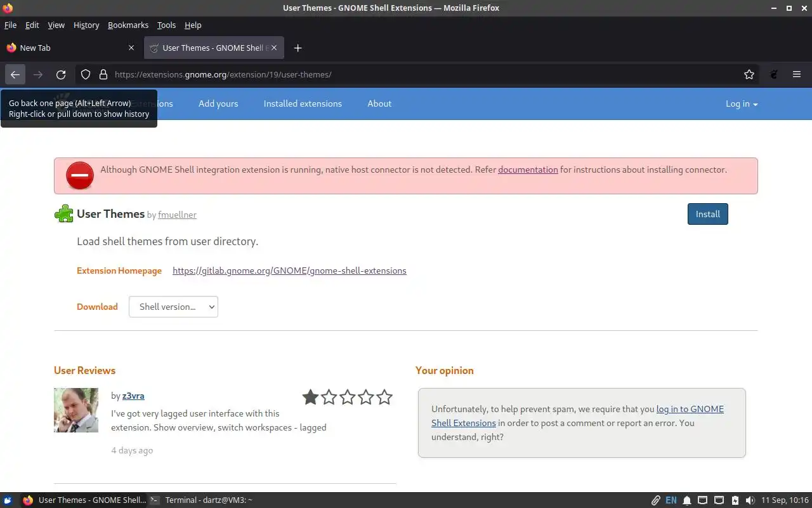Open the File menu
The width and height of the screenshot is (812, 508).
coord(10,25)
